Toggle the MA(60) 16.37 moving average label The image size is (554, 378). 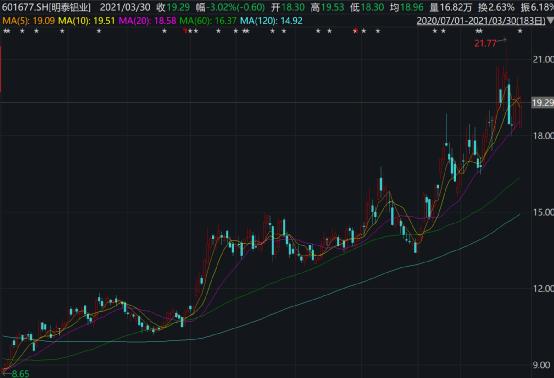coord(208,21)
